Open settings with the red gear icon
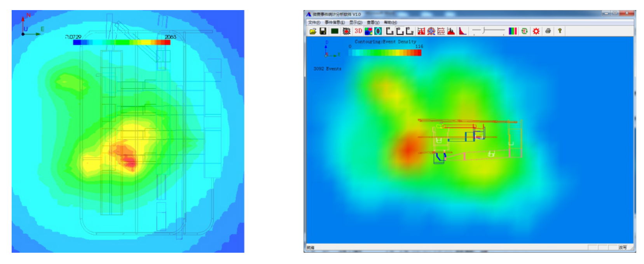This screenshot has width=644, height=264. pyautogui.click(x=536, y=31)
